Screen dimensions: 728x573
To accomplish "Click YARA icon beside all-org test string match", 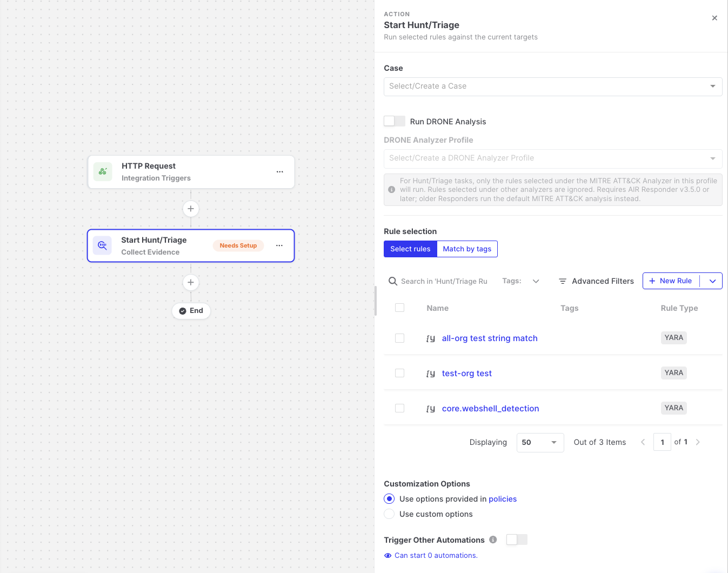I will (431, 338).
